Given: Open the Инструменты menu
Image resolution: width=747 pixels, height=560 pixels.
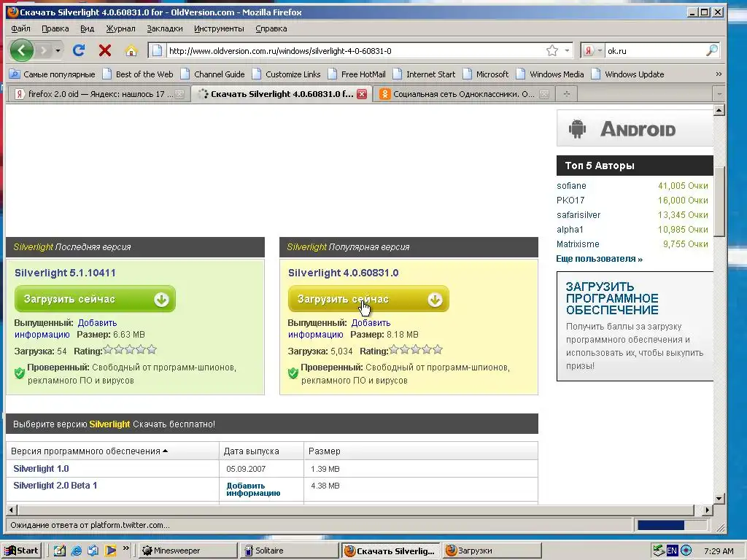Looking at the screenshot, I should click(x=219, y=28).
